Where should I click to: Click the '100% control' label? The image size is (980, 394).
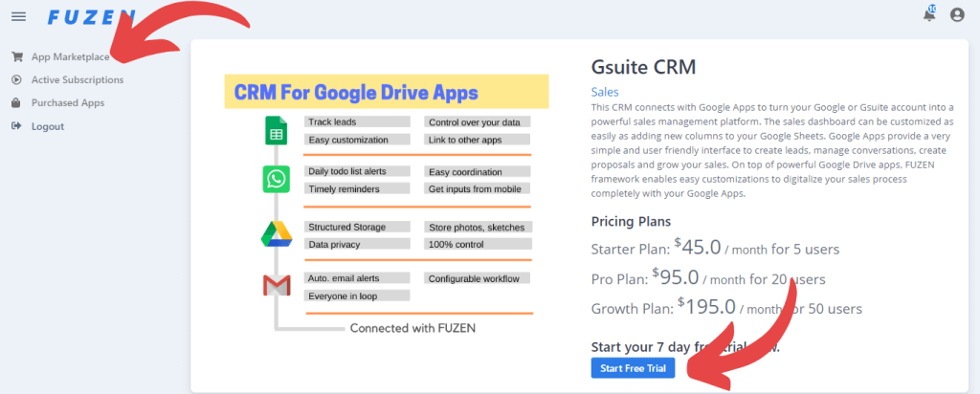click(478, 244)
